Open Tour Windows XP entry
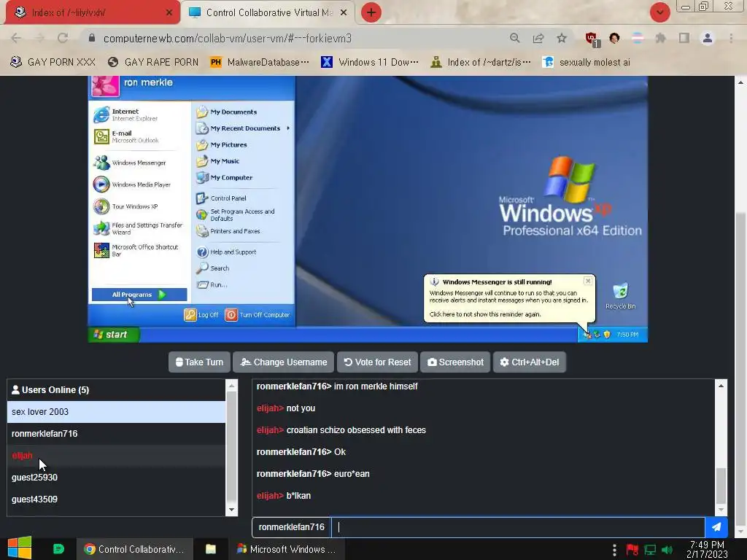The width and height of the screenshot is (747, 560). (125, 206)
